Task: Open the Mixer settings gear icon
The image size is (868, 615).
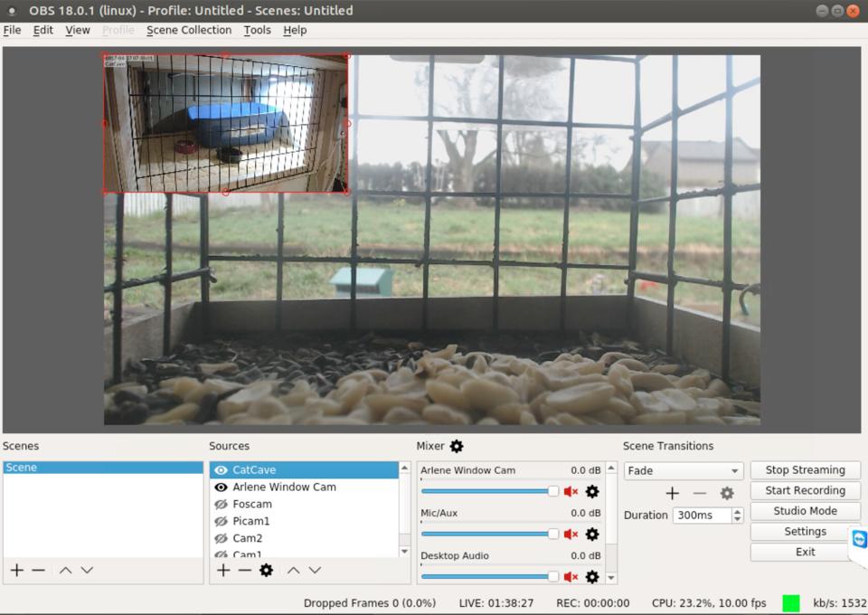Action: click(x=457, y=446)
